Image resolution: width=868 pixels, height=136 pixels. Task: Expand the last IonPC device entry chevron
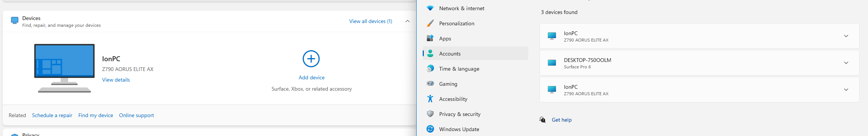tap(846, 90)
